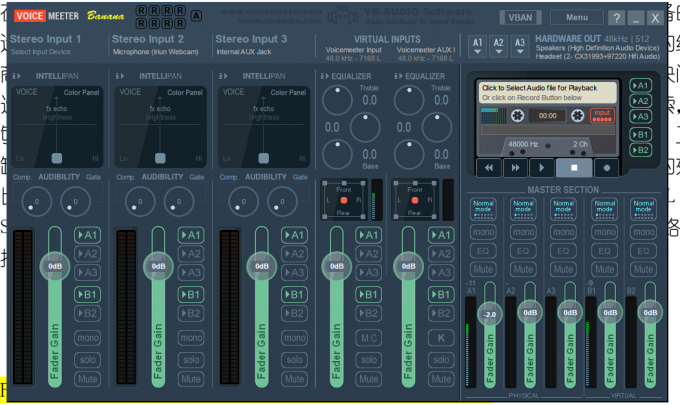680x405 pixels.
Task: Stop the cassette recorder
Action: (x=574, y=168)
